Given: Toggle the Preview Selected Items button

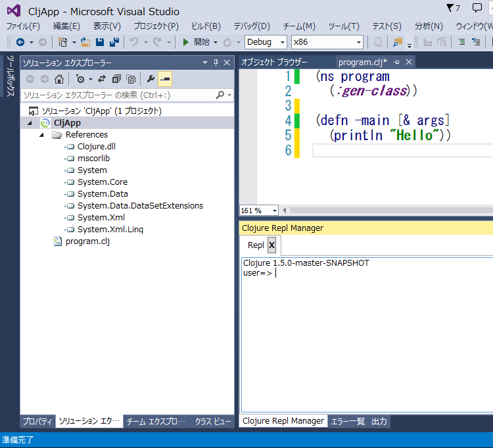Looking at the screenshot, I should point(165,79).
